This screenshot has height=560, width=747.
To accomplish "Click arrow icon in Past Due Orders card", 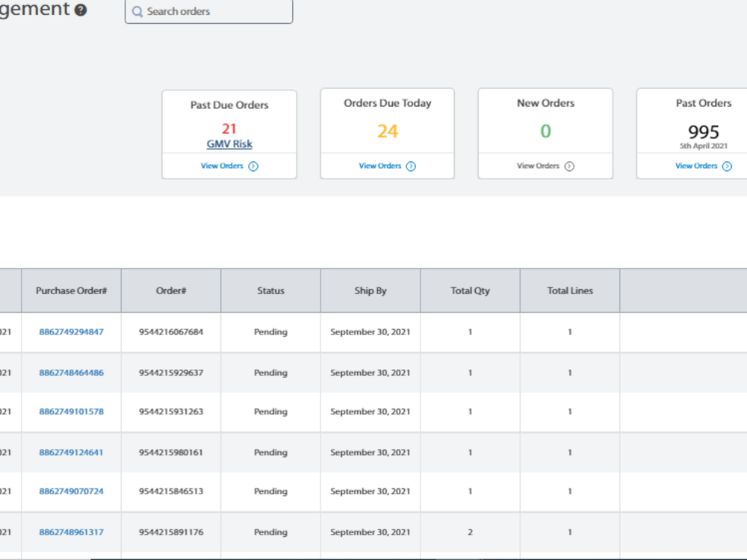I will [253, 167].
